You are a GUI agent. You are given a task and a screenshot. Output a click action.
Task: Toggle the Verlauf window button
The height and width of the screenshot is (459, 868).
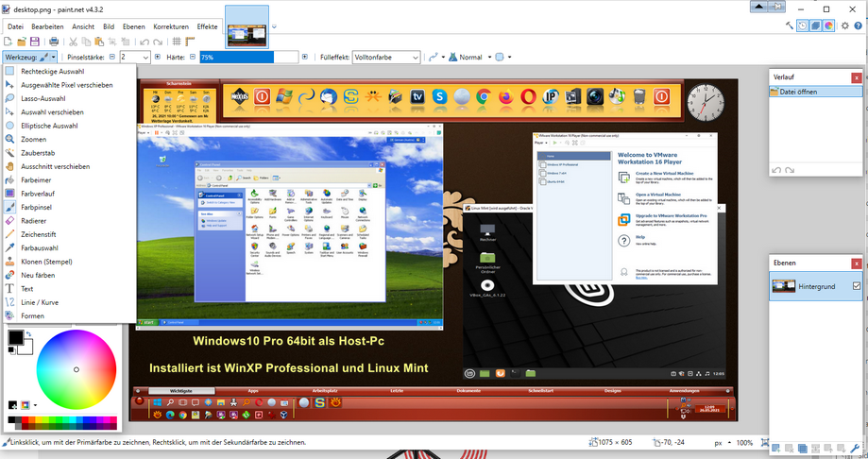[x=801, y=25]
